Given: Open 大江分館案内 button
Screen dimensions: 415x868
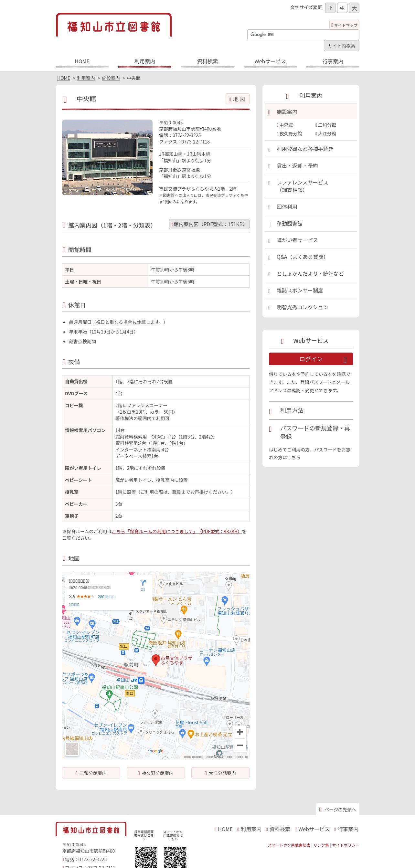Looking at the screenshot, I should coord(220,773).
